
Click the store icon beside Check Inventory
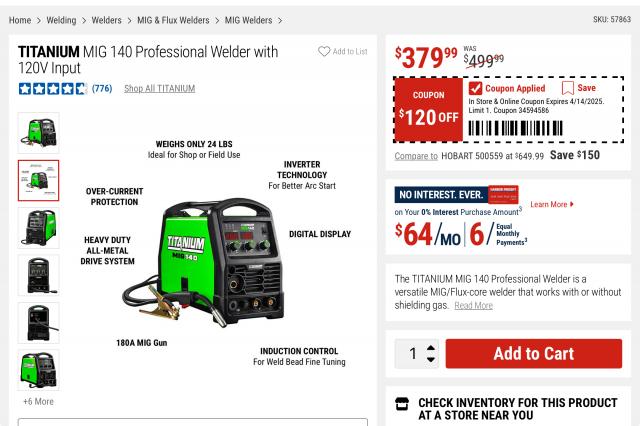[x=402, y=404]
